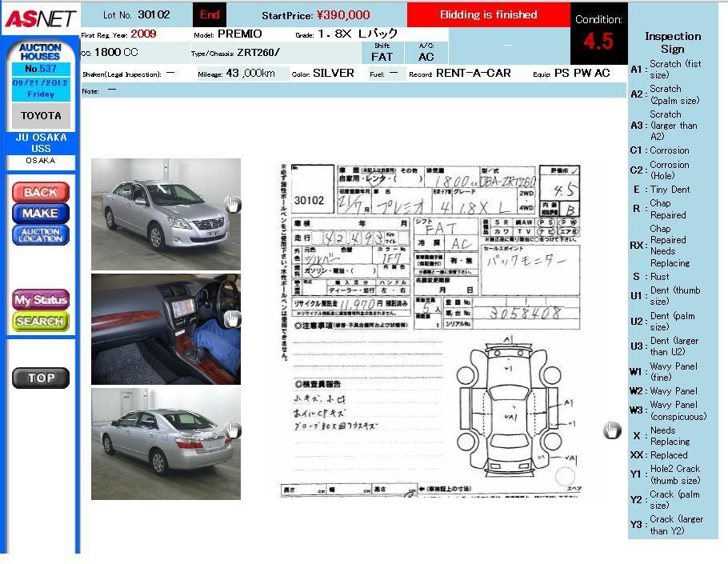The image size is (728, 564).
Task: Open My Status page
Action: tap(40, 300)
